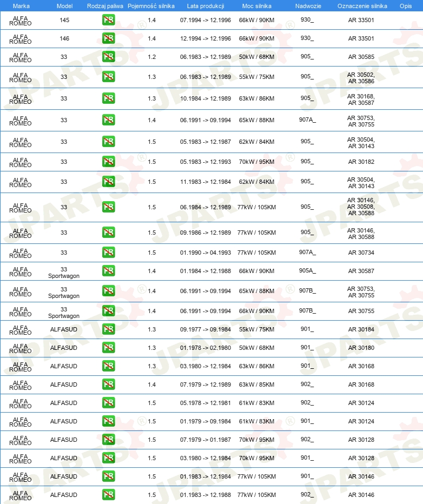This screenshot has width=423, height=504.
Task: Click fuel icon in Sportwagon 65kW / 88KM row
Action: pyautogui.click(x=109, y=290)
